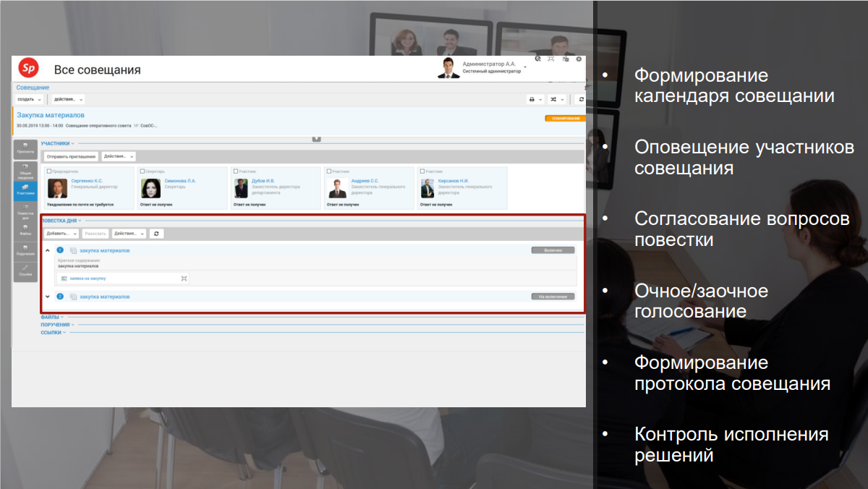Click the Отправить приглашения button

(71, 156)
